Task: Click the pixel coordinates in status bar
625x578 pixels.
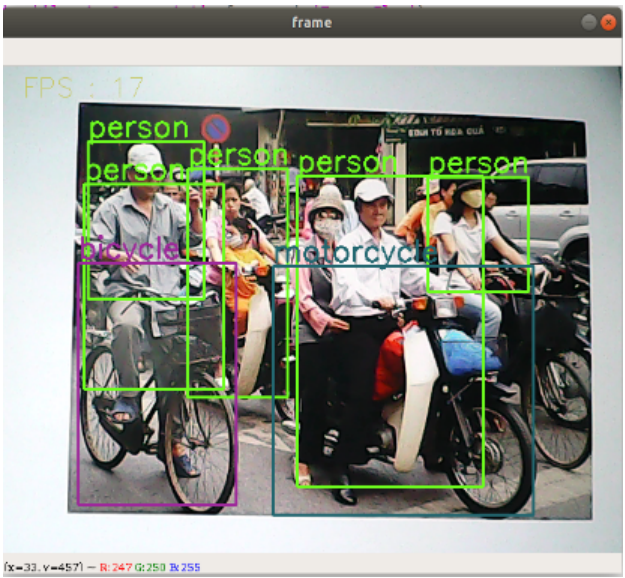Action: coord(43,567)
